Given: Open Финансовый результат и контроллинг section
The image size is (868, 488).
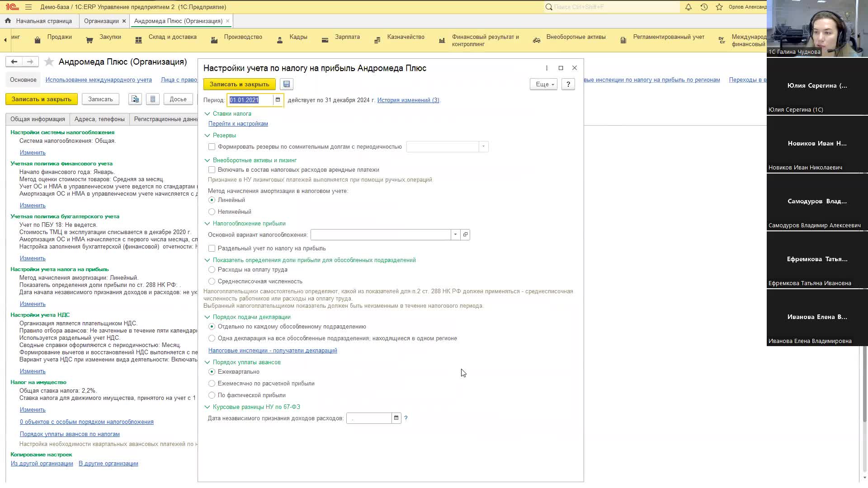Looking at the screenshot, I should tap(480, 40).
